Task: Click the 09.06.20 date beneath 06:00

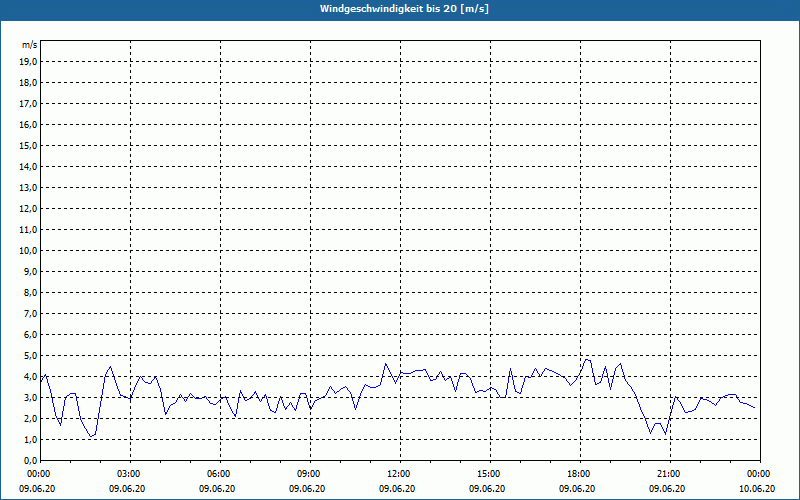Action: tap(217, 488)
